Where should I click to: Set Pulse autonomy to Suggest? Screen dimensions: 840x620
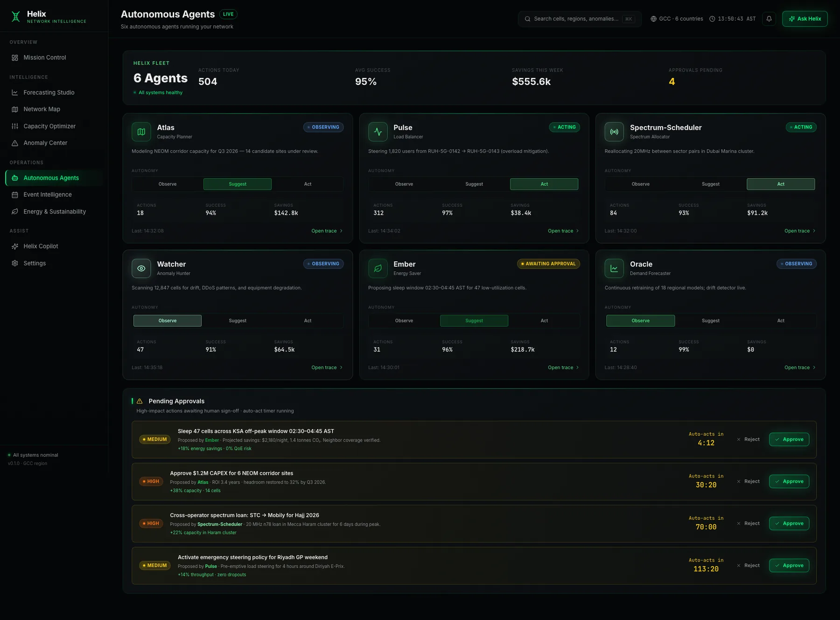(474, 184)
